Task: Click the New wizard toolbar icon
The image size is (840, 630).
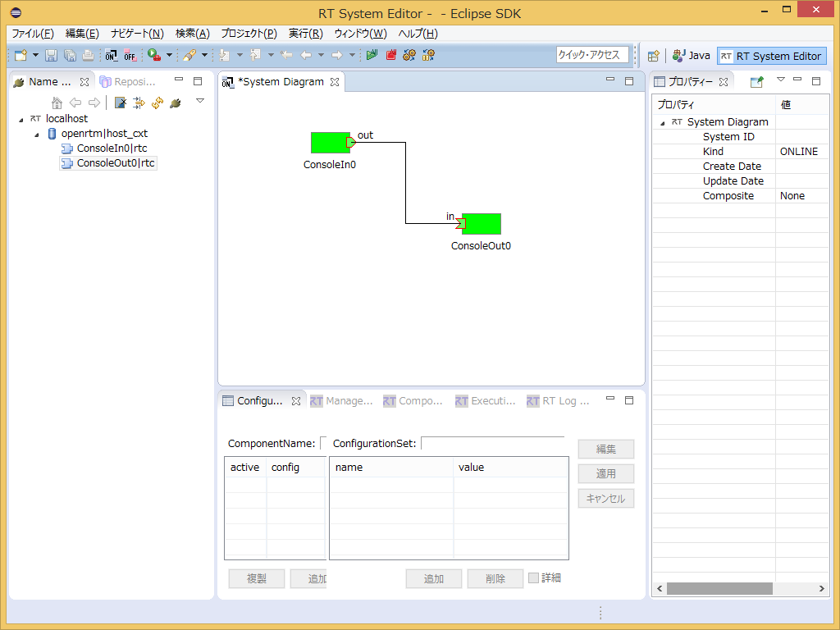Action: click(x=21, y=55)
